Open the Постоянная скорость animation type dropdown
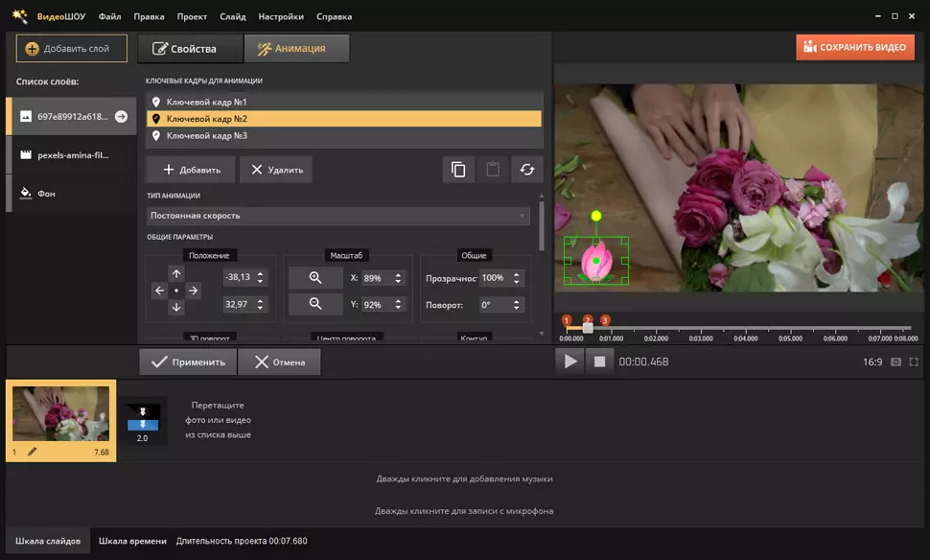 (x=338, y=216)
